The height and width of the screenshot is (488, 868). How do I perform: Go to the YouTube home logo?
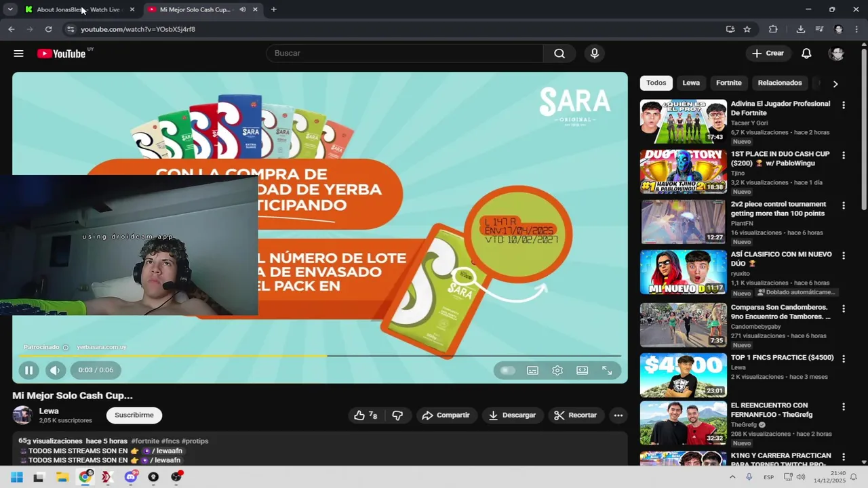(62, 54)
